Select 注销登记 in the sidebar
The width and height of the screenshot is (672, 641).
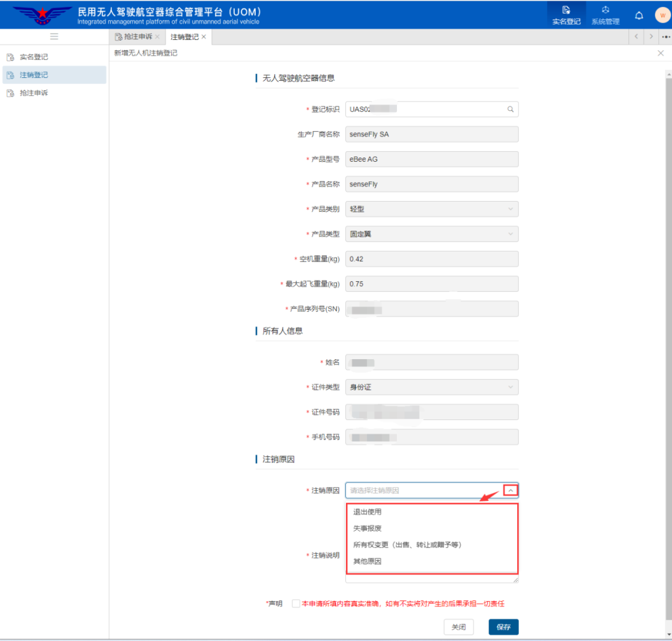pyautogui.click(x=54, y=75)
